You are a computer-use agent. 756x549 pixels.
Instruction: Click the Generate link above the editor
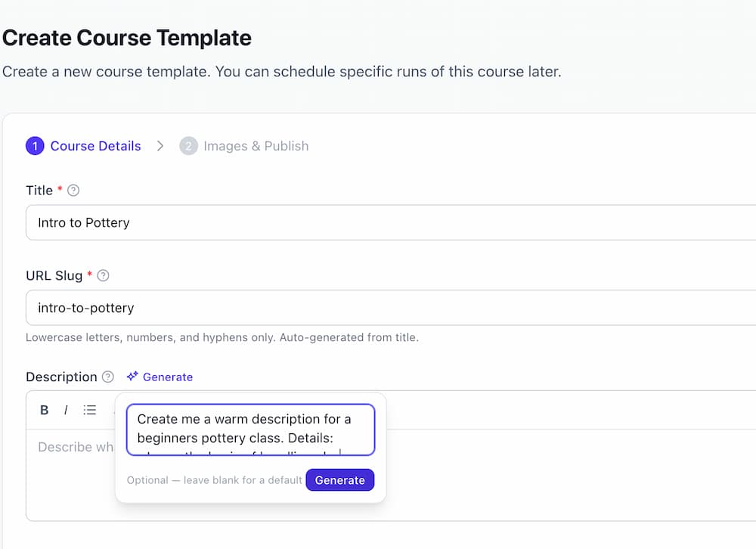[x=167, y=376]
